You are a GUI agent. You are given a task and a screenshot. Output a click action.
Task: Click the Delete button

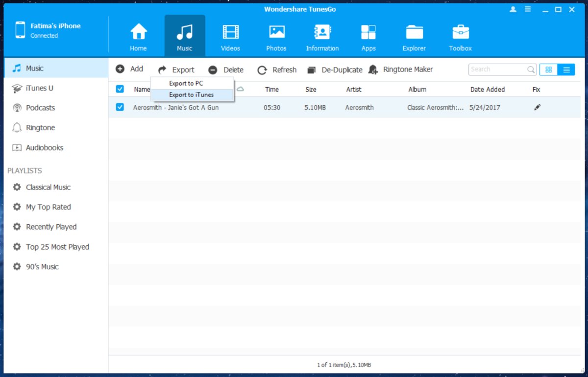click(226, 70)
